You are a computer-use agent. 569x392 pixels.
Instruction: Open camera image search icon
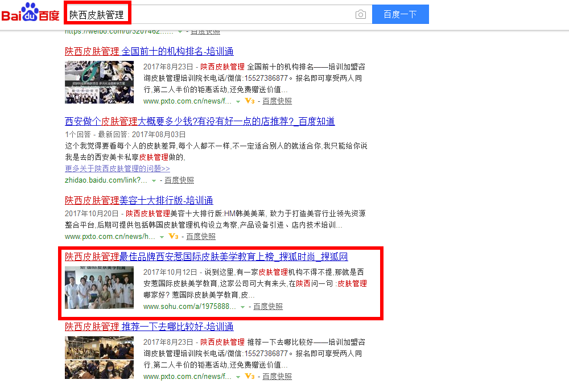point(360,15)
